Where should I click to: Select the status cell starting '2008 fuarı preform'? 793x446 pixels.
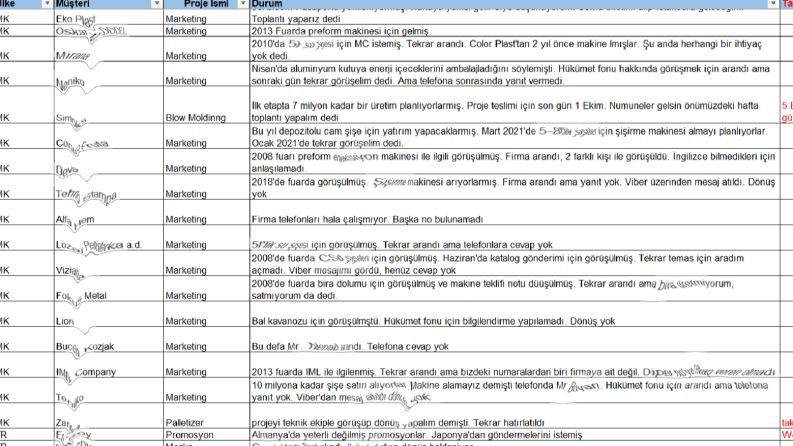515,162
